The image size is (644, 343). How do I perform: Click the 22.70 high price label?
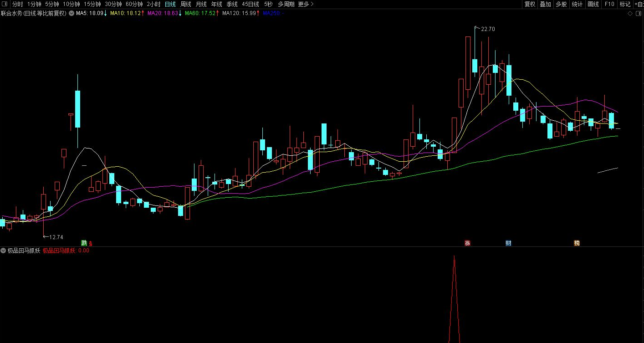tap(488, 29)
